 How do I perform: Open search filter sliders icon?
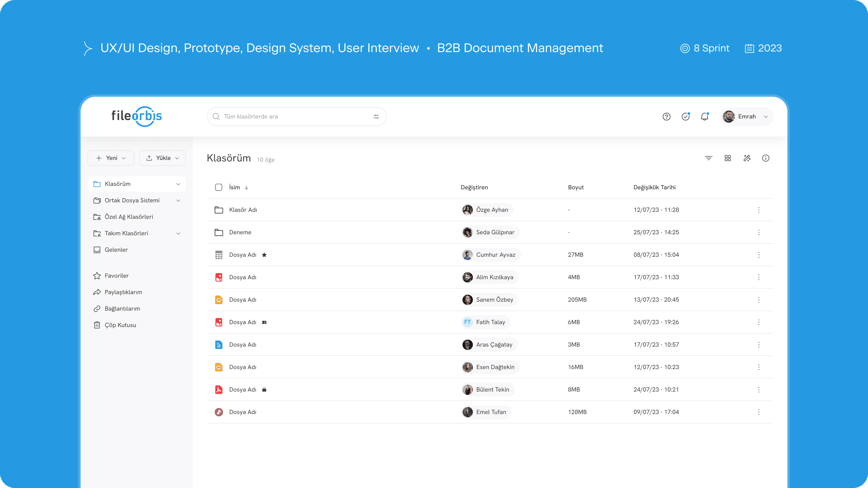point(376,117)
